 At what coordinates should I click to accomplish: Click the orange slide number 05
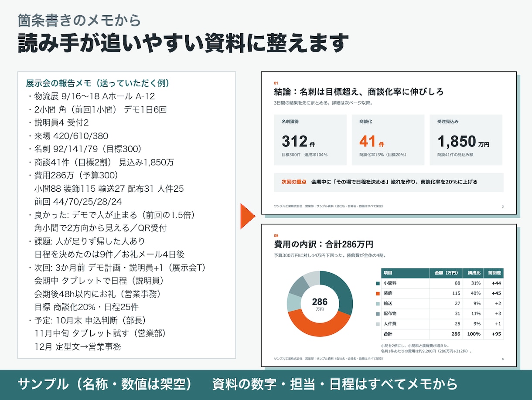(276, 235)
